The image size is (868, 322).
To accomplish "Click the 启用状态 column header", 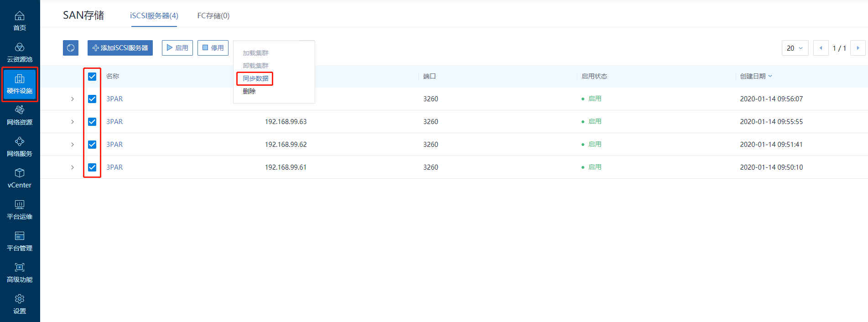I will [x=594, y=76].
